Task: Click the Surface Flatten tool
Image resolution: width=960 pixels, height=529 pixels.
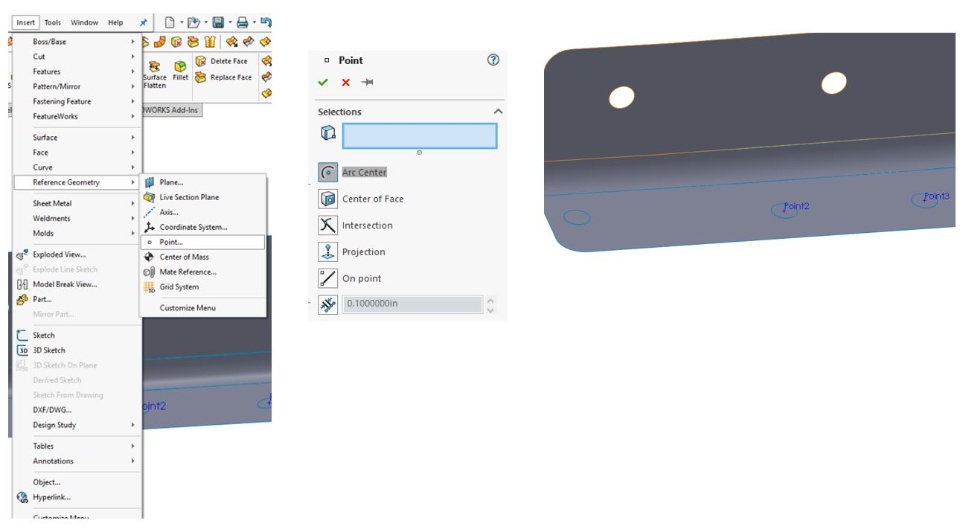Action: 154,74
